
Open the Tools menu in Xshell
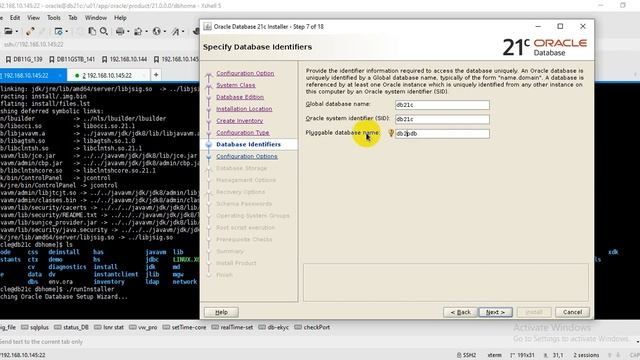coord(53,18)
